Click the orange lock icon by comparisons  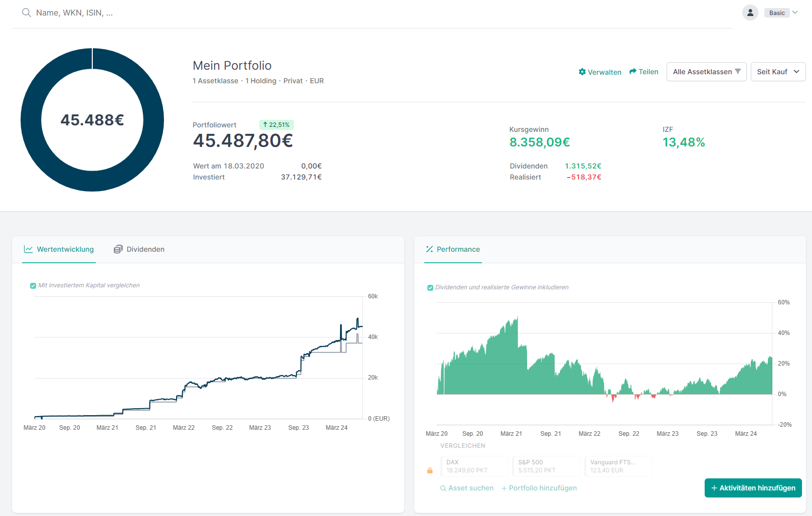tap(430, 470)
